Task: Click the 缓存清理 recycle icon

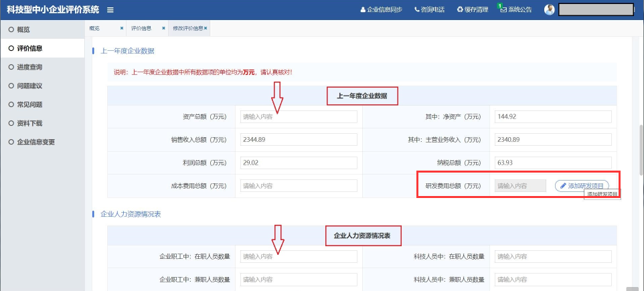Action: coord(460,9)
